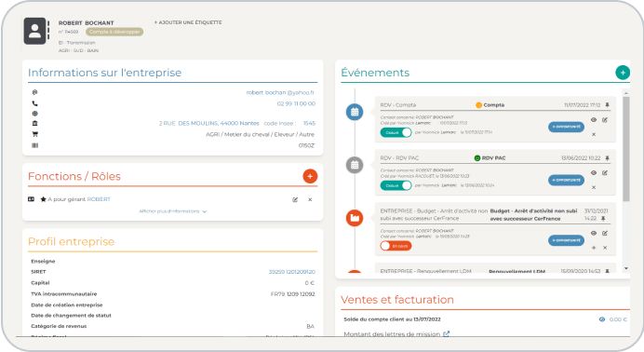Click the events list scrollbar thumb

pyautogui.click(x=626, y=149)
